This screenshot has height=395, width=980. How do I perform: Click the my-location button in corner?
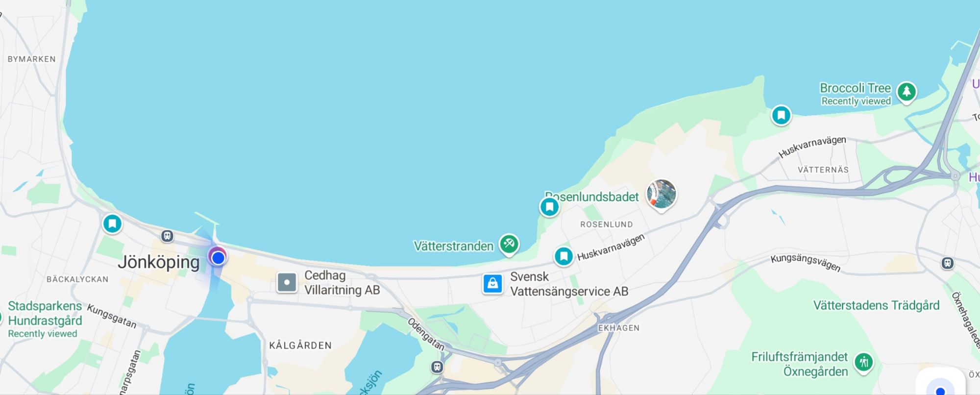pos(940,385)
